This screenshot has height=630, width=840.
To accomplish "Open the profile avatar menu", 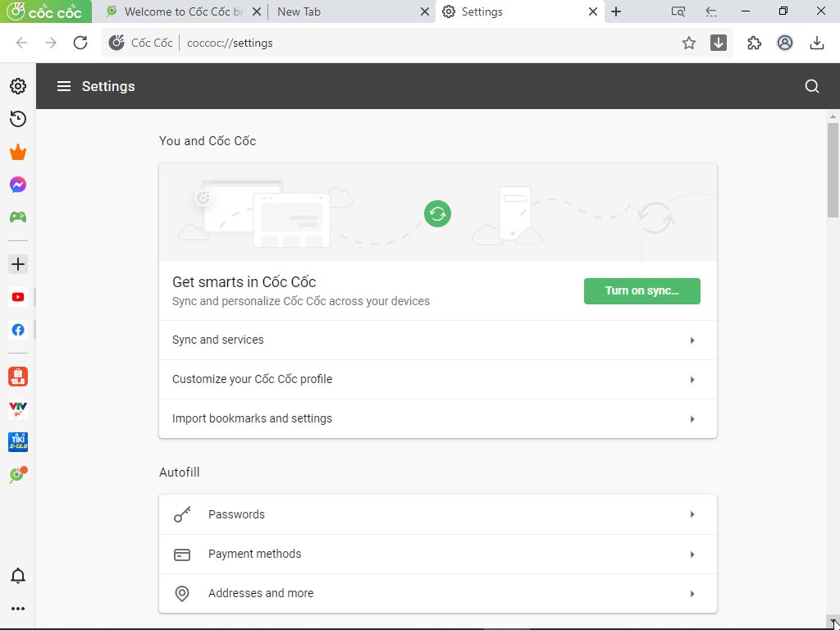I will pyautogui.click(x=785, y=43).
